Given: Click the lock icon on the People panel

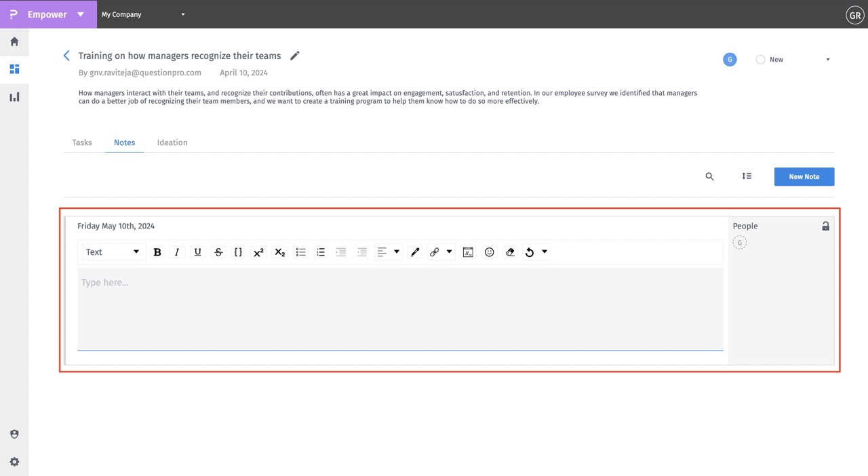Looking at the screenshot, I should [825, 225].
